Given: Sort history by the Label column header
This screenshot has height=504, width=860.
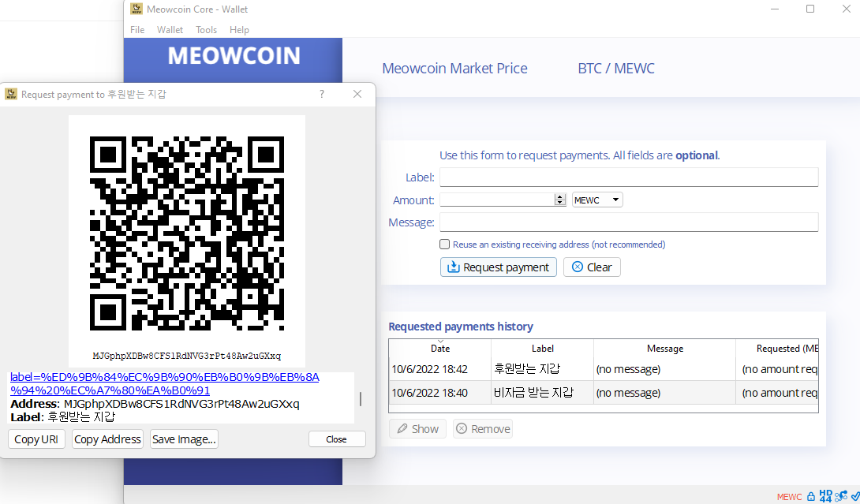Looking at the screenshot, I should [x=543, y=349].
